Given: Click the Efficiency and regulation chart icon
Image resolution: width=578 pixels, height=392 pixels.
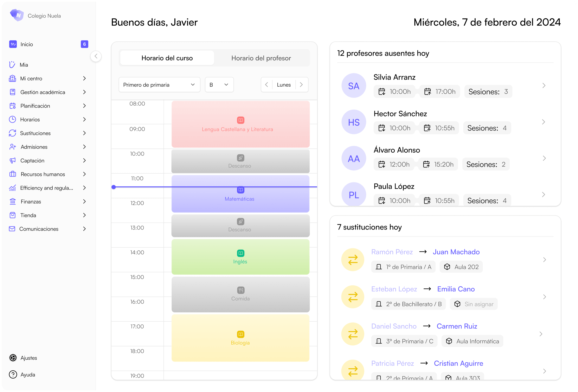Looking at the screenshot, I should 12,188.
